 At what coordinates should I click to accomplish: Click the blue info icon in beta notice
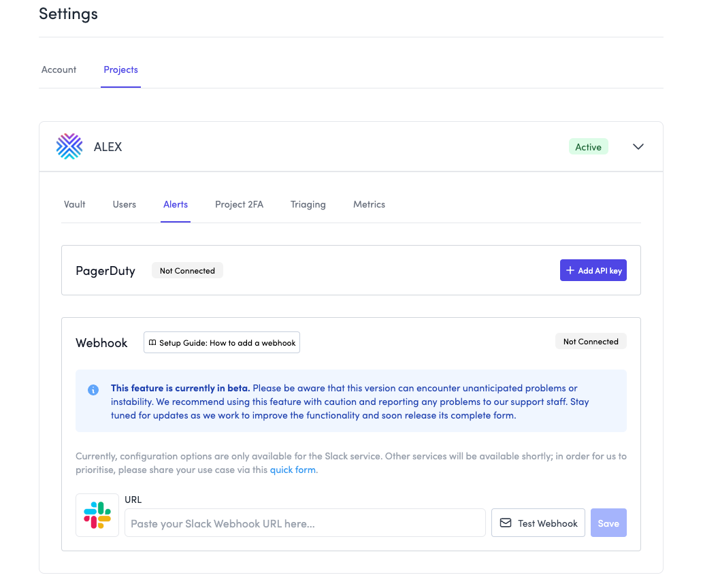click(x=93, y=390)
